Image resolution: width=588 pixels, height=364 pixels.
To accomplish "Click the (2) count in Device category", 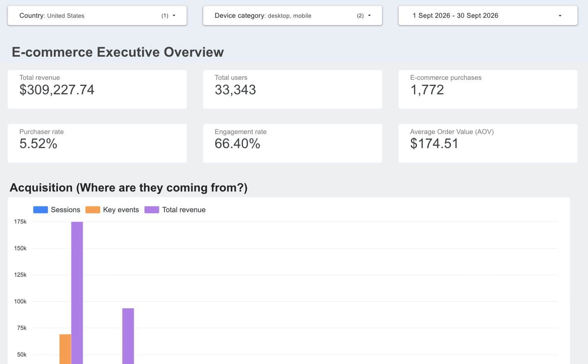I will (360, 16).
